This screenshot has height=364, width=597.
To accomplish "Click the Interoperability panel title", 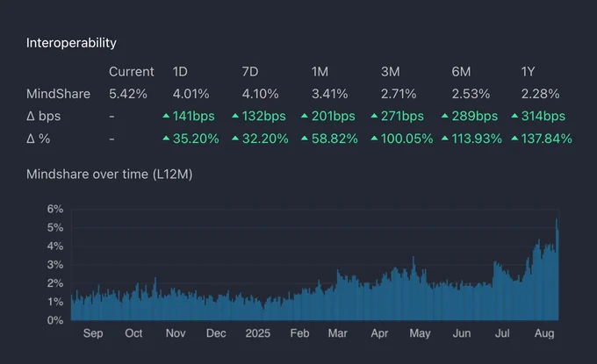I will (x=71, y=43).
